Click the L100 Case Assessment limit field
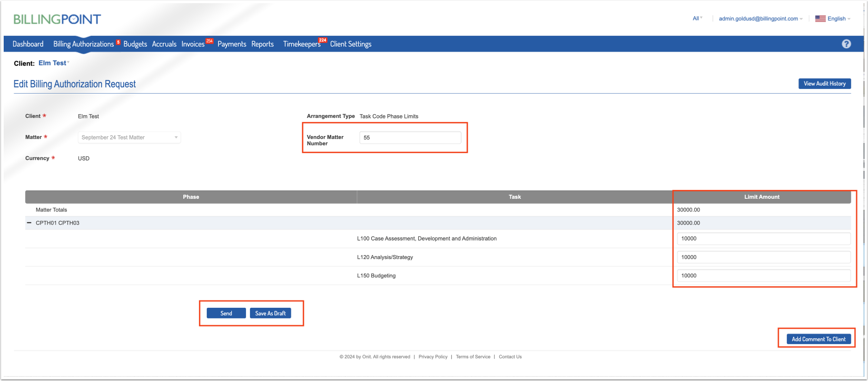Screen dimensions: 868x381 click(x=764, y=239)
